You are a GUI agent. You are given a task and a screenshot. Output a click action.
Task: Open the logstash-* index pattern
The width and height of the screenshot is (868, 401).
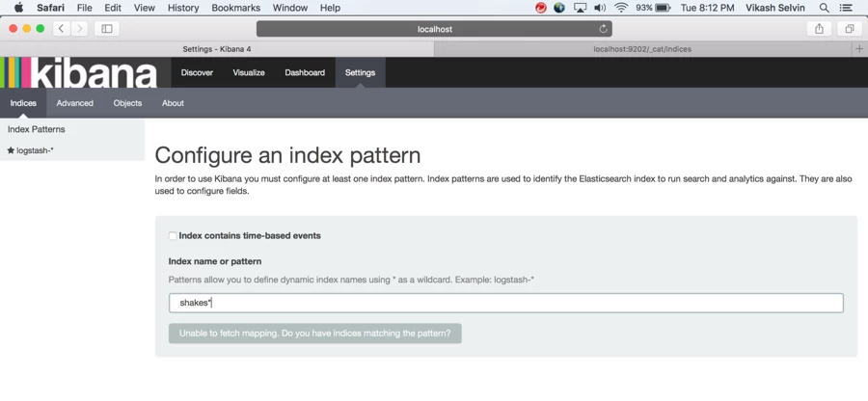35,150
